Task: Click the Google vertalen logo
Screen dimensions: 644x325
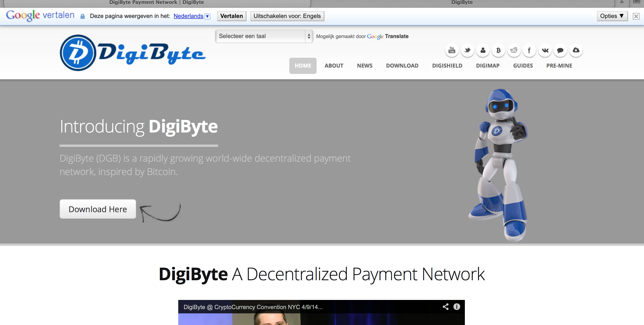Action: tap(40, 15)
